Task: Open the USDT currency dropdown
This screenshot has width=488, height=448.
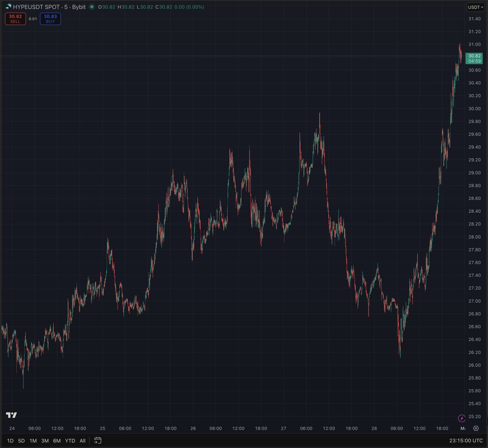Action: point(475,7)
